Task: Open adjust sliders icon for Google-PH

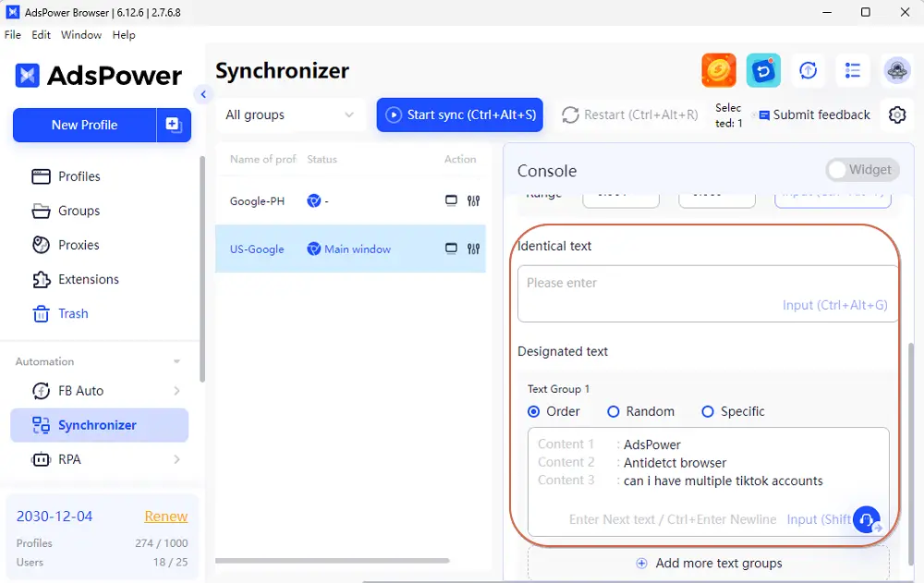Action: tap(473, 201)
